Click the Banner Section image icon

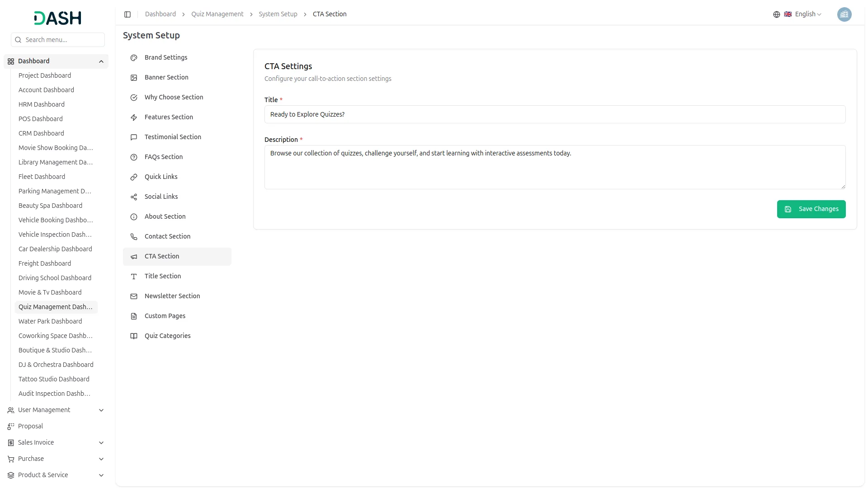(134, 78)
